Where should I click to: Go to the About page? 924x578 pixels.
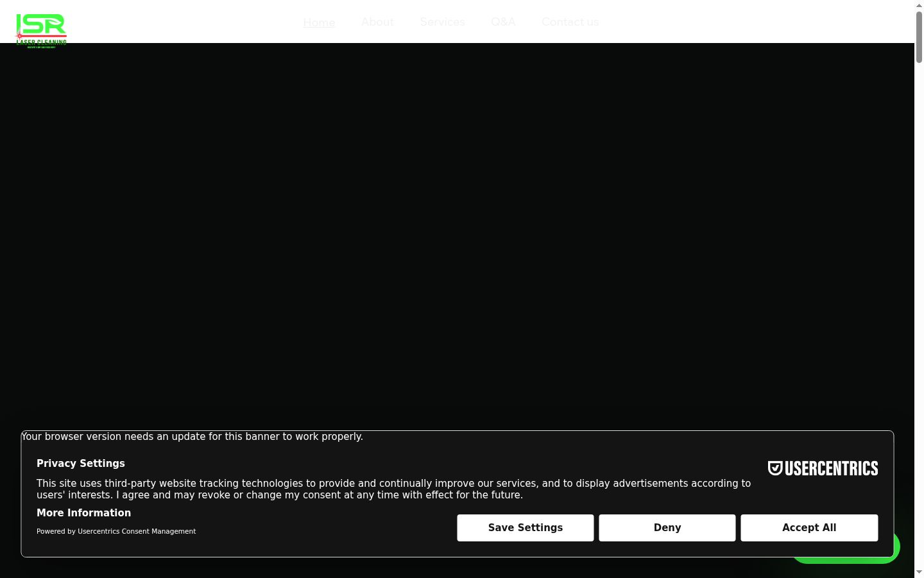click(377, 22)
